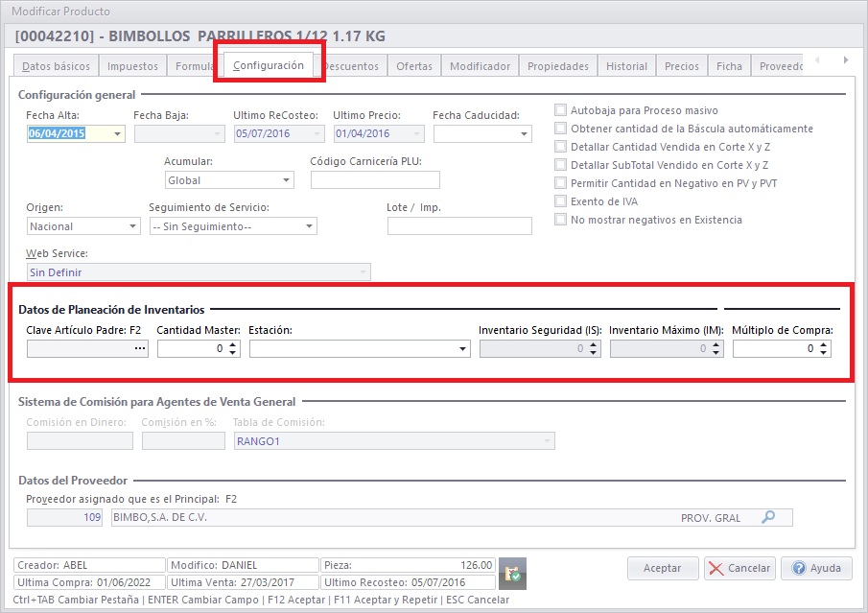Toggle No mostrar negativos en Existencia
The height and width of the screenshot is (613, 868).
coord(560,220)
